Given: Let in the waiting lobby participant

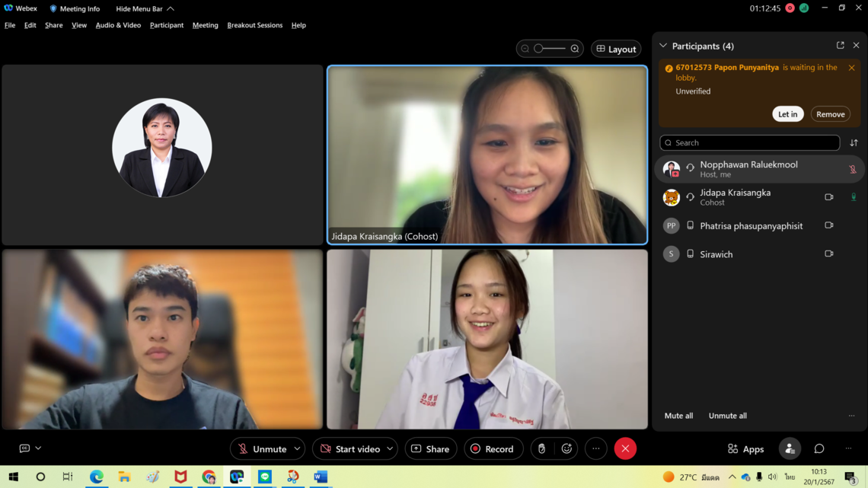Looking at the screenshot, I should click(x=787, y=114).
